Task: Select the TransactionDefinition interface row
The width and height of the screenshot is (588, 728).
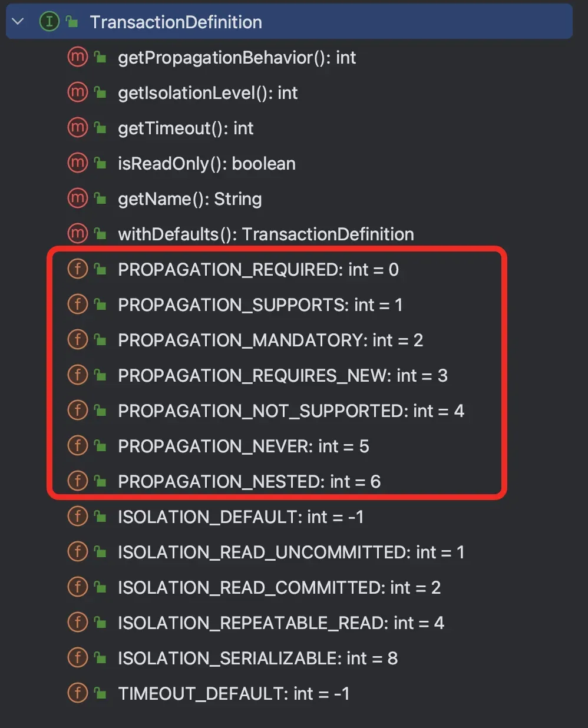Action: [x=289, y=22]
